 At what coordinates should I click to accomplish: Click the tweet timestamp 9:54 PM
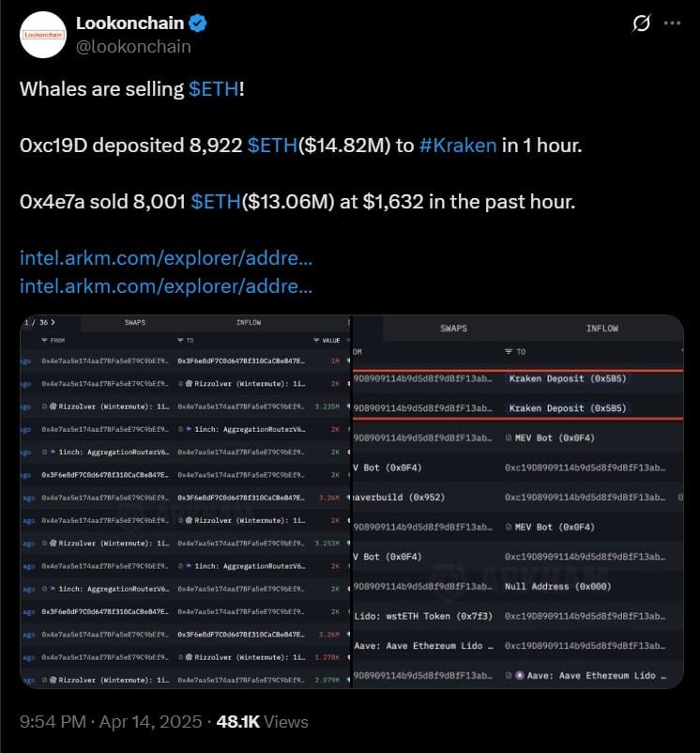55,722
